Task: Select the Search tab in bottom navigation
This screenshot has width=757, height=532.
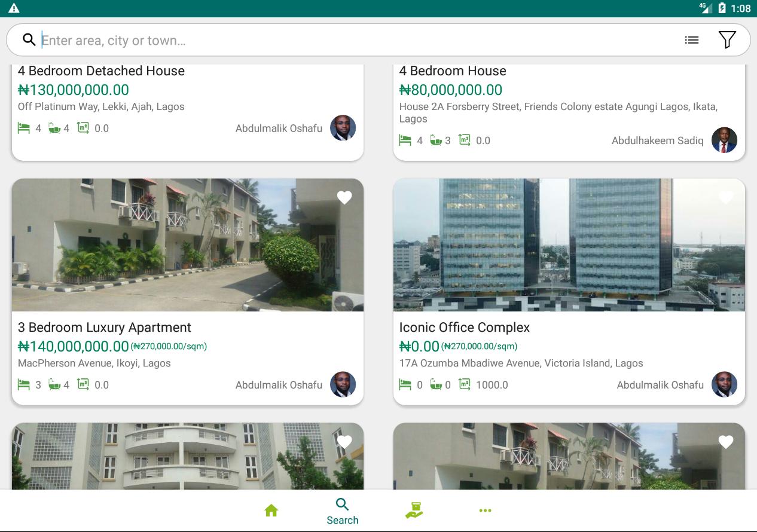Action: (x=343, y=511)
